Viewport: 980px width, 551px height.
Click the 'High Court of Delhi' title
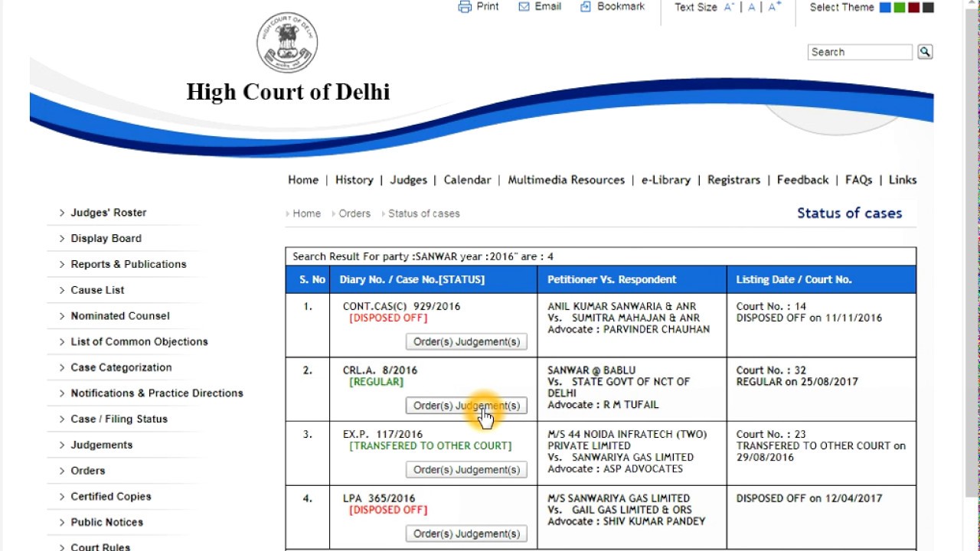point(288,92)
